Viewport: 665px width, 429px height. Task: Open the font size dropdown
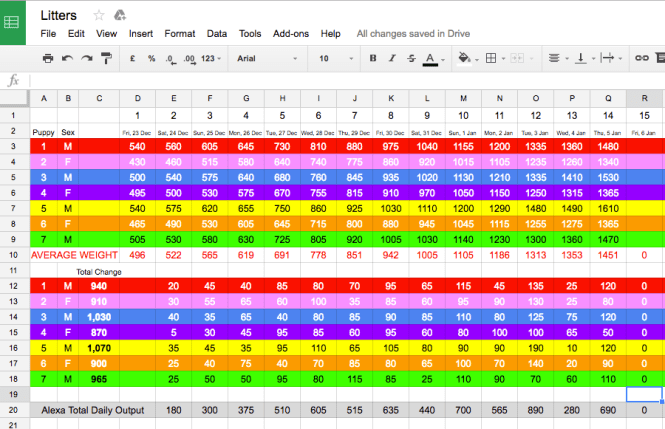click(x=332, y=59)
